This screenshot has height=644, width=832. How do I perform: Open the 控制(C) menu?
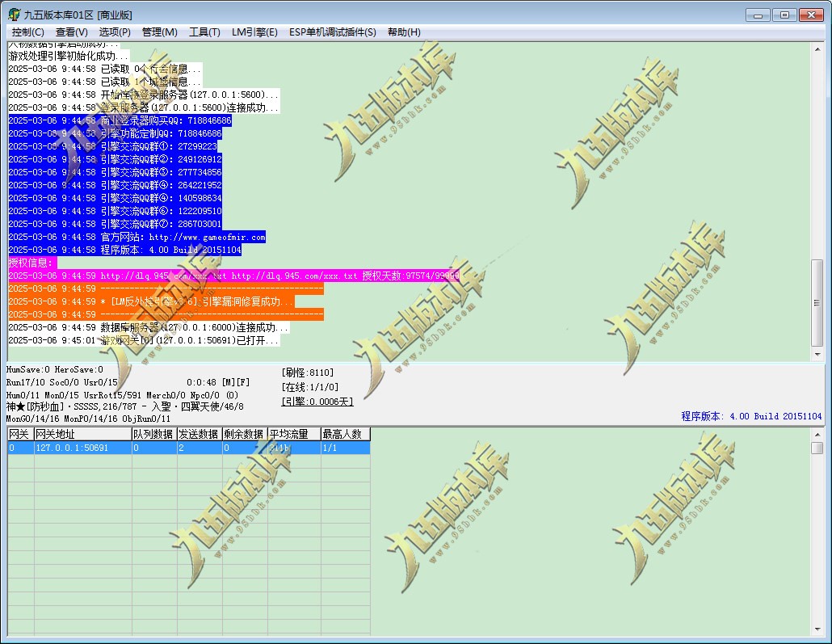[x=27, y=32]
